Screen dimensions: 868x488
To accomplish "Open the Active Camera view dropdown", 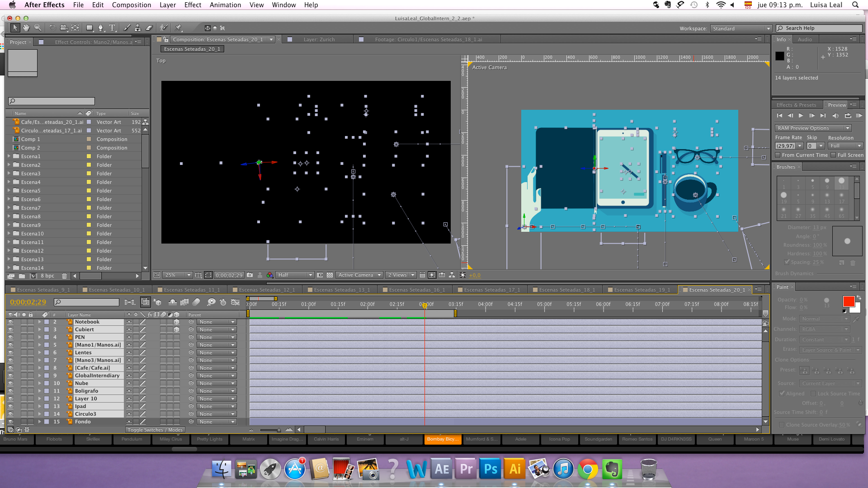I will (x=360, y=275).
